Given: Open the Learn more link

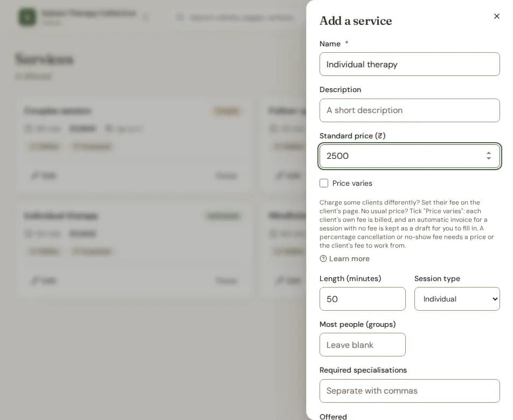Looking at the screenshot, I should (344, 259).
